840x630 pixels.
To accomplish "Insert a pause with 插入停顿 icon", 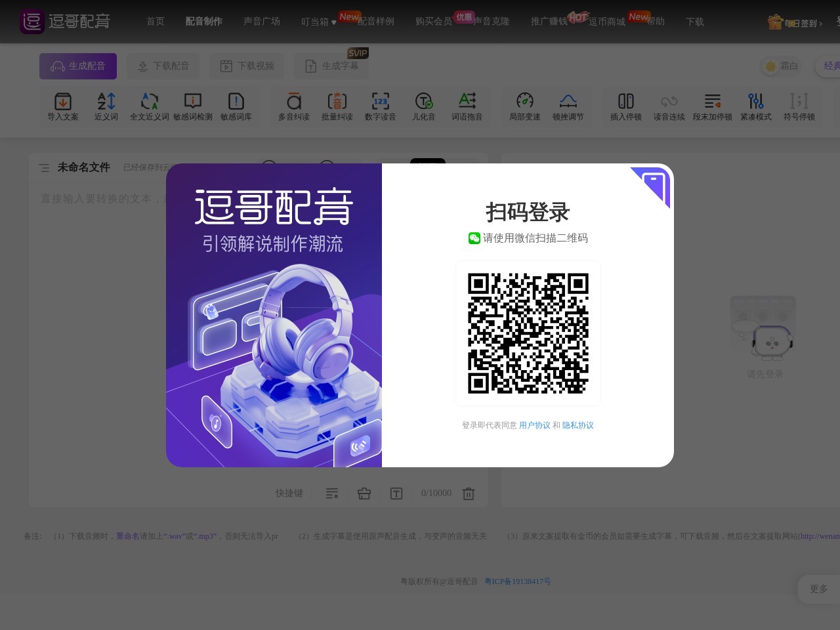I will click(x=625, y=106).
